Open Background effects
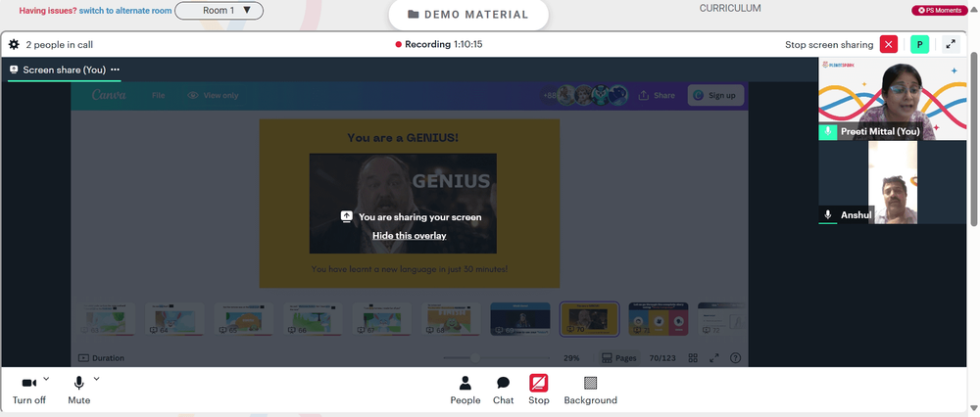Image resolution: width=980 pixels, height=417 pixels. click(590, 391)
